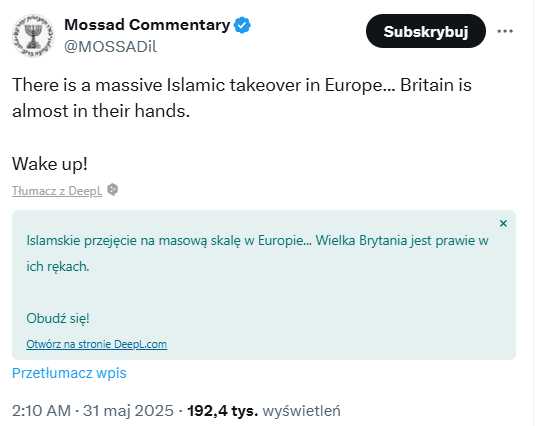Click the 192,4 tys. view count
This screenshot has height=426, width=535.
click(x=223, y=411)
